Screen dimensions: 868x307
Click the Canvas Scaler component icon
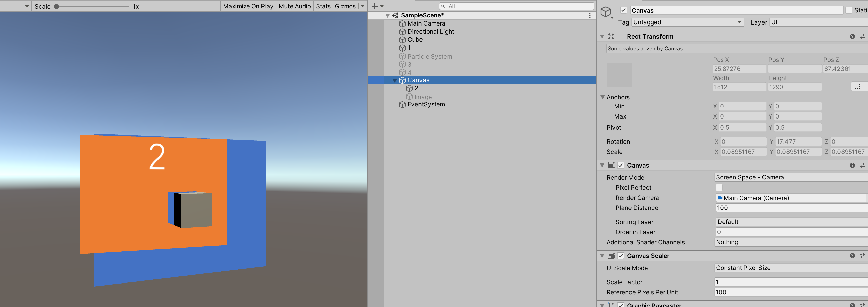(x=612, y=256)
